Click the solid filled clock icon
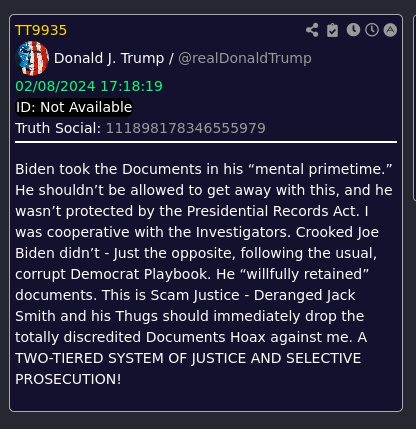Image resolution: width=416 pixels, height=429 pixels. coord(353,30)
